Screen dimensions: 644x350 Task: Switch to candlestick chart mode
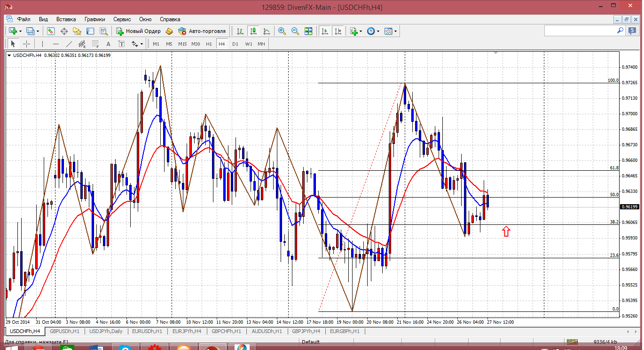pos(253,31)
